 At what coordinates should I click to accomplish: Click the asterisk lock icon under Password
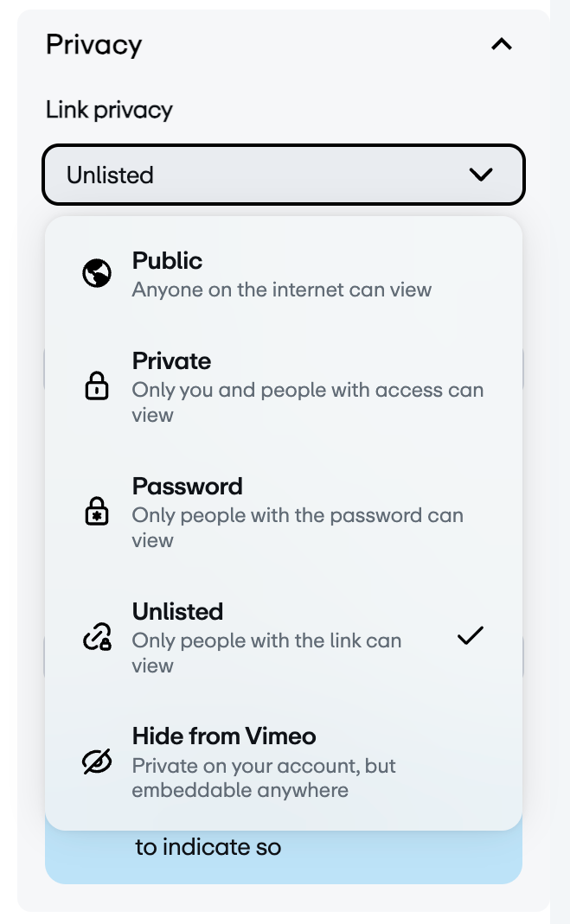click(97, 511)
